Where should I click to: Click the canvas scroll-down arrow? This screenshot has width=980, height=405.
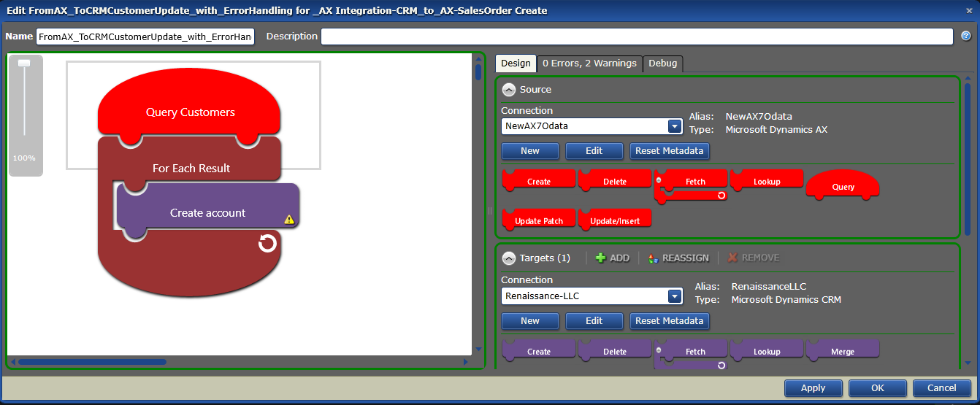(478, 350)
